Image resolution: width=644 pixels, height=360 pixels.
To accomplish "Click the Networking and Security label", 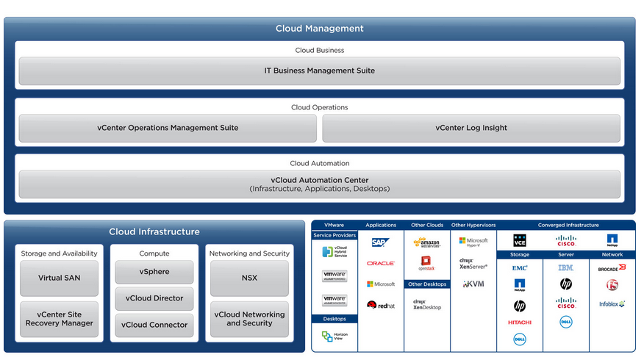I will [249, 253].
